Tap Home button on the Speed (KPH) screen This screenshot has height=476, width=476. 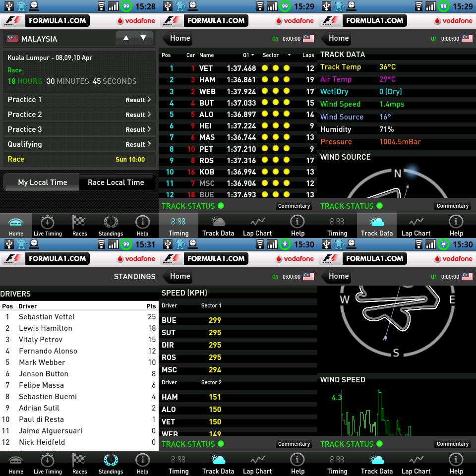click(x=178, y=276)
